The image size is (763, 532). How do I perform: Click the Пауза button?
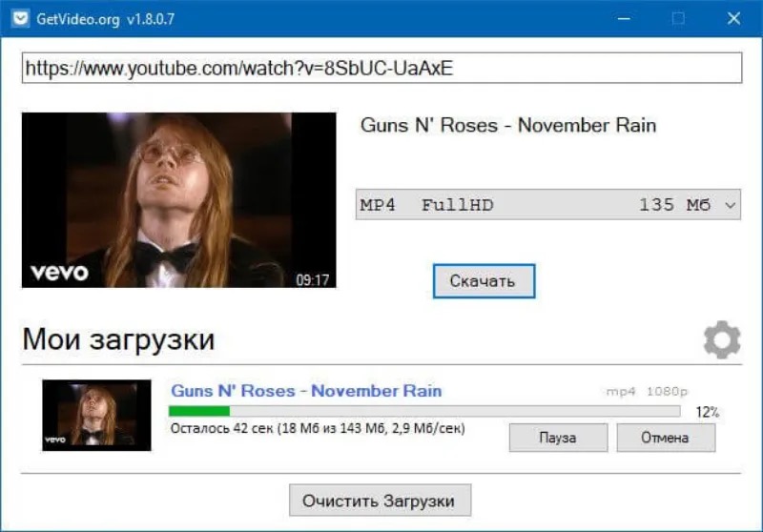click(558, 438)
